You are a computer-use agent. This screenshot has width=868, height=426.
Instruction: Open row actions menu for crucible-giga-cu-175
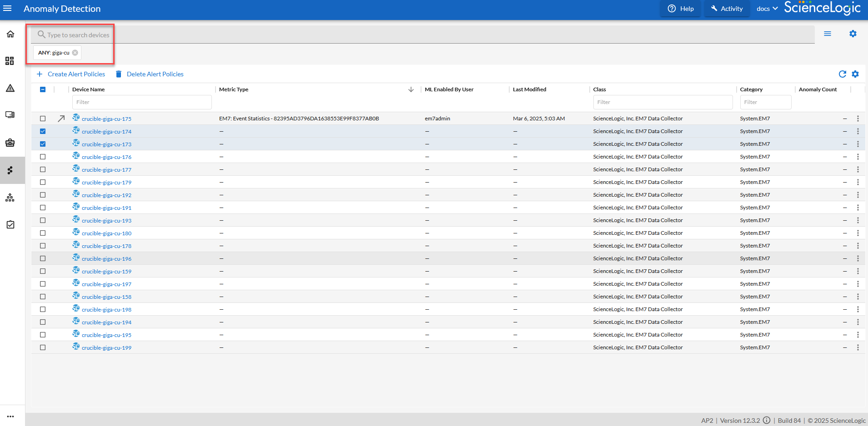pyautogui.click(x=858, y=119)
